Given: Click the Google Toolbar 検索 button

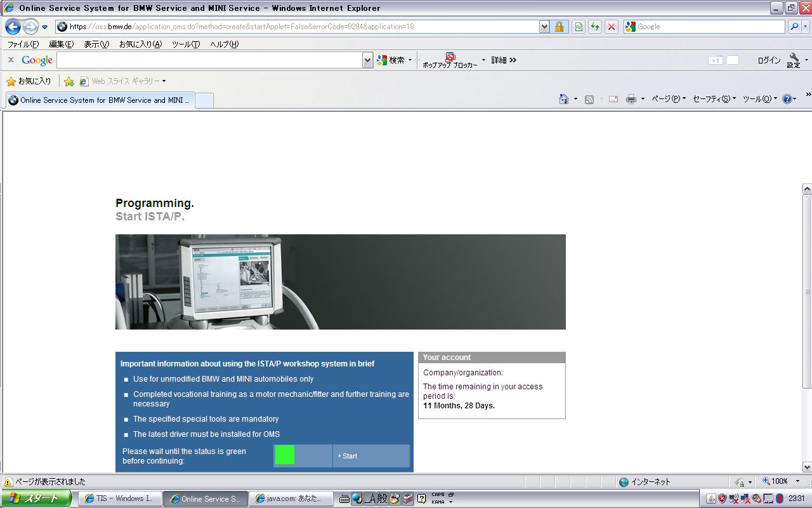Looking at the screenshot, I should [391, 60].
